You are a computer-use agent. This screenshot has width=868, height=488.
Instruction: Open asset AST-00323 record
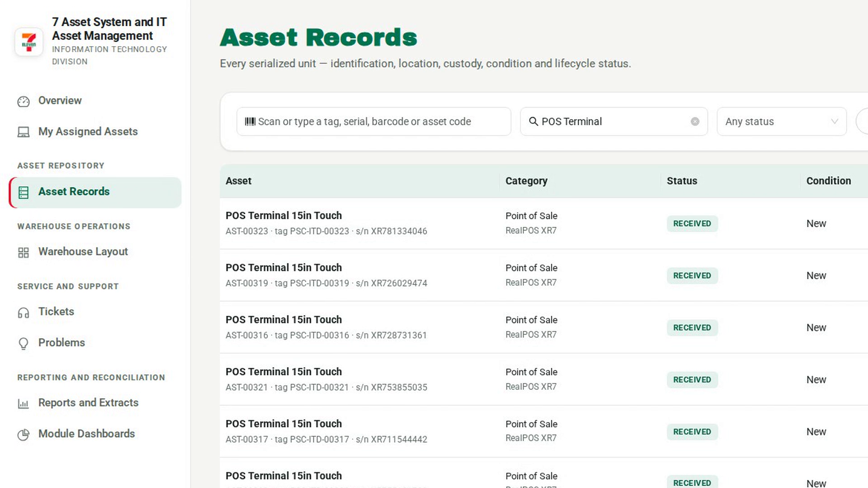[x=283, y=216]
